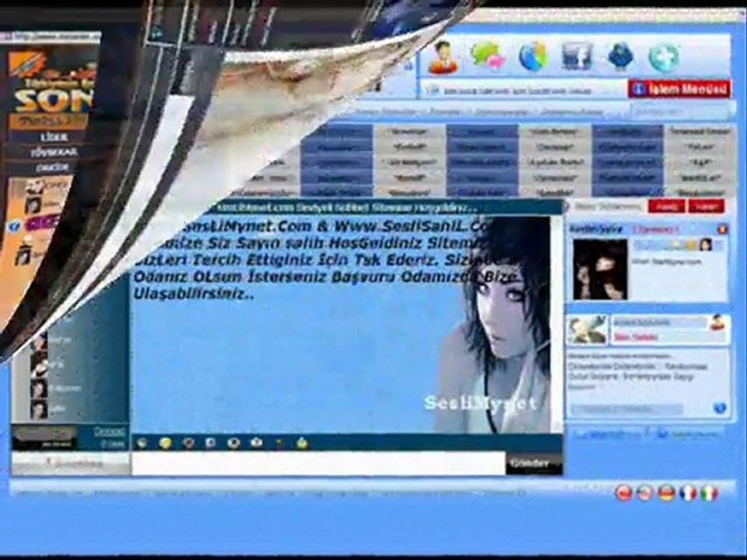The width and height of the screenshot is (747, 560).
Task: Click the third chat toolbar icon
Action: [x=188, y=443]
